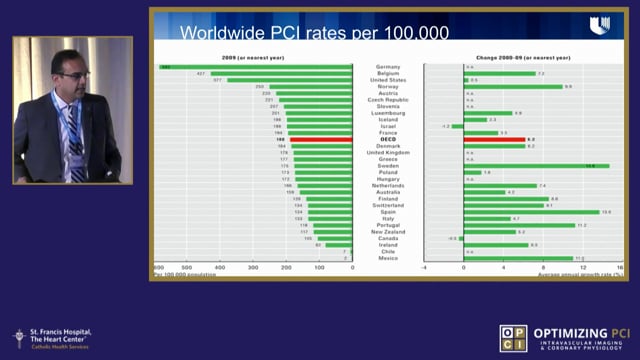
Task: Click the Israel negative growth bar
Action: pyautogui.click(x=458, y=127)
